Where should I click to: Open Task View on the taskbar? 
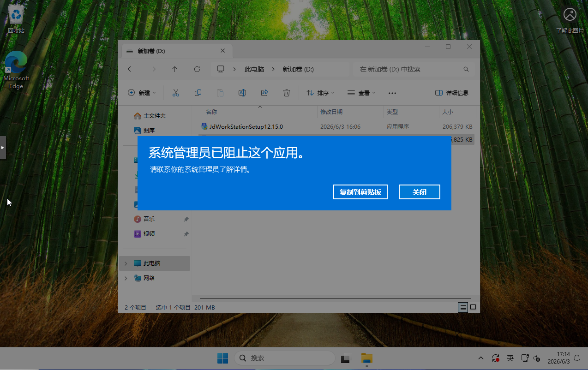pyautogui.click(x=346, y=358)
